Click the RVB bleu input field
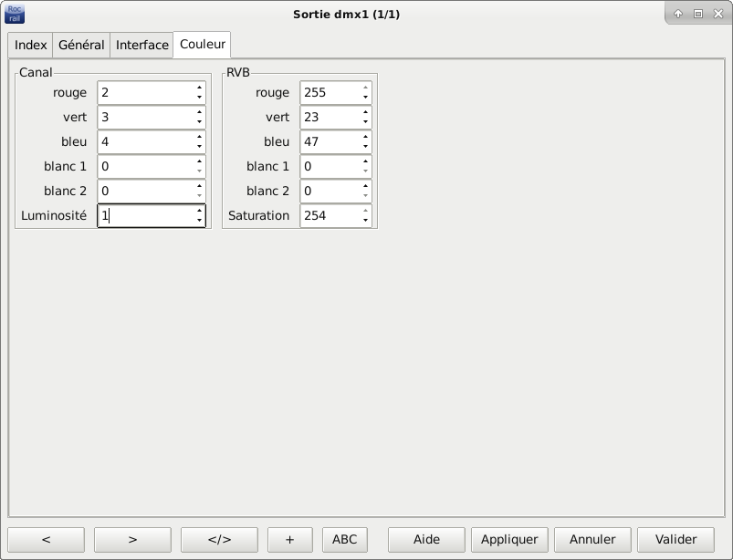Viewport: 733px width, 560px height. pos(329,141)
